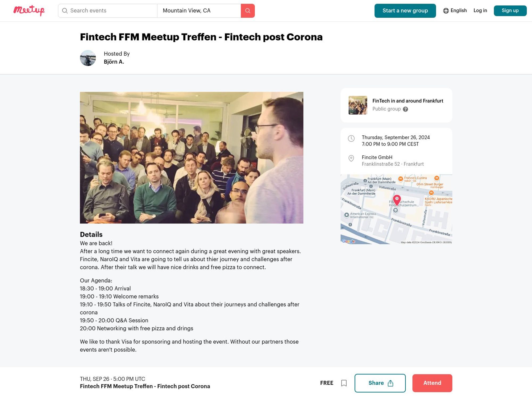
Task: Click the location pin icon on the map
Action: pos(396,199)
